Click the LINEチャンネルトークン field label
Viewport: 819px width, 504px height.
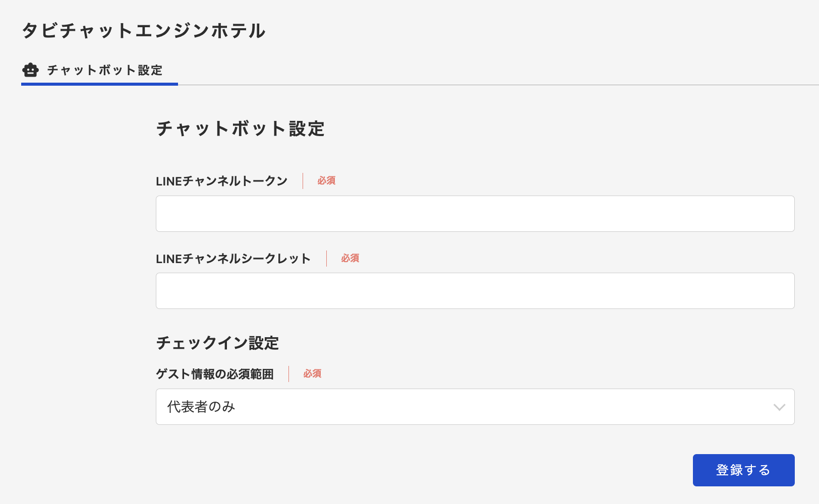click(221, 181)
